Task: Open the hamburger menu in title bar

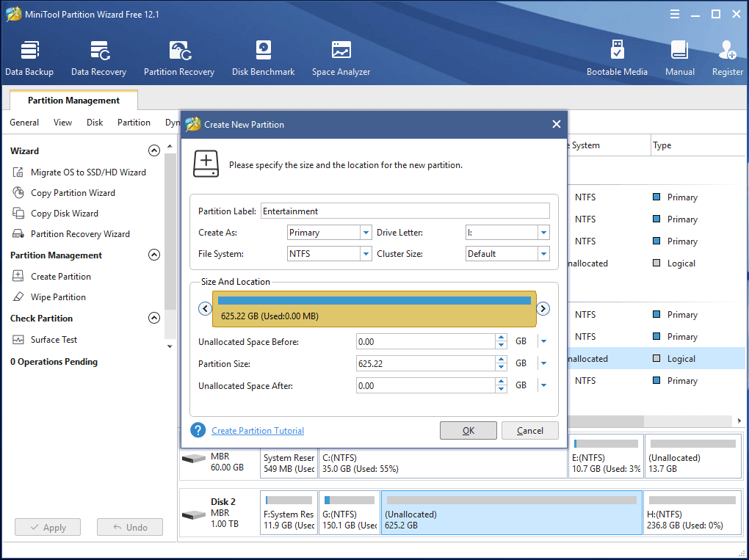Action: point(675,15)
